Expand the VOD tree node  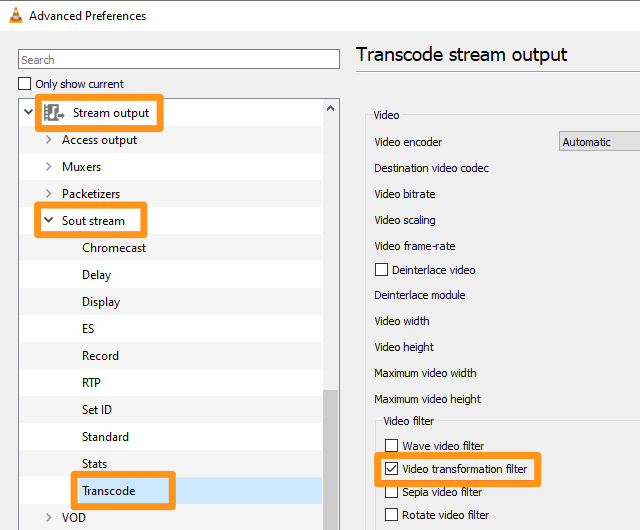48,517
